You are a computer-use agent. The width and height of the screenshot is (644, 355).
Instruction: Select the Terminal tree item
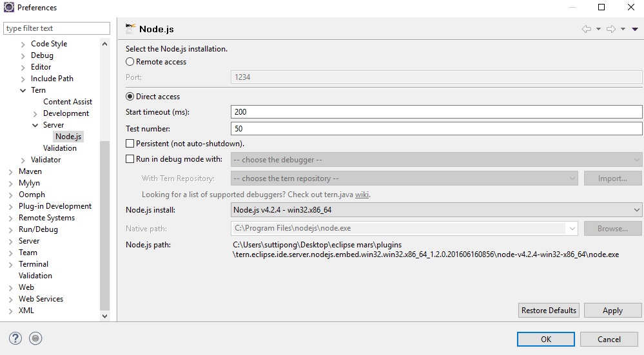pos(34,264)
